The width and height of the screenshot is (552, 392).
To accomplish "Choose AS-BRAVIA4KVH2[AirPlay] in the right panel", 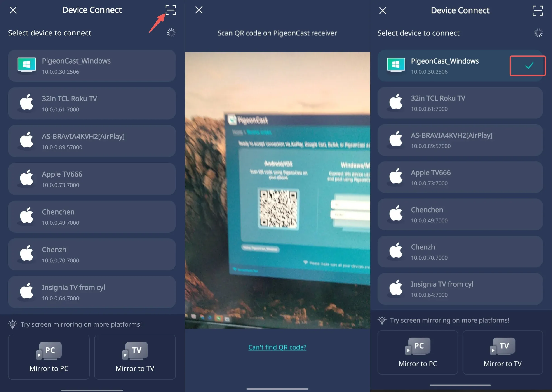I will [x=460, y=140].
